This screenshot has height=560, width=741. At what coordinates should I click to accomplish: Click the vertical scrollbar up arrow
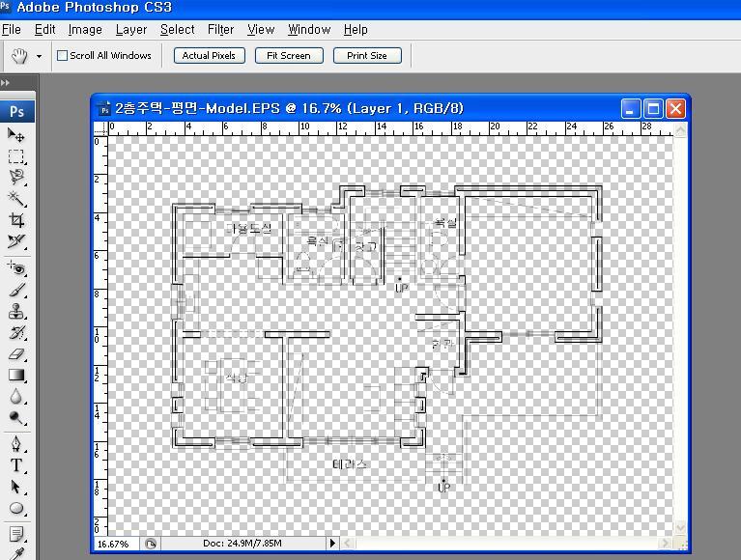click(680, 129)
